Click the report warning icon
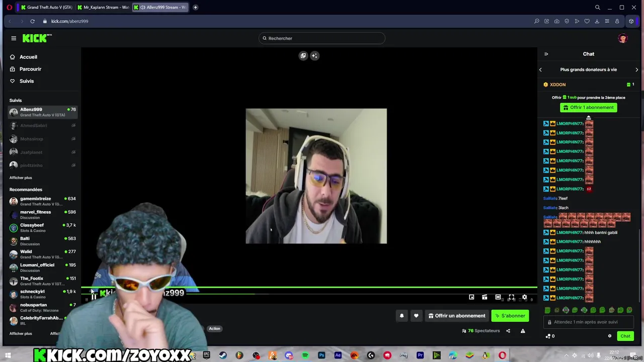This screenshot has width=644, height=362. 523,331
